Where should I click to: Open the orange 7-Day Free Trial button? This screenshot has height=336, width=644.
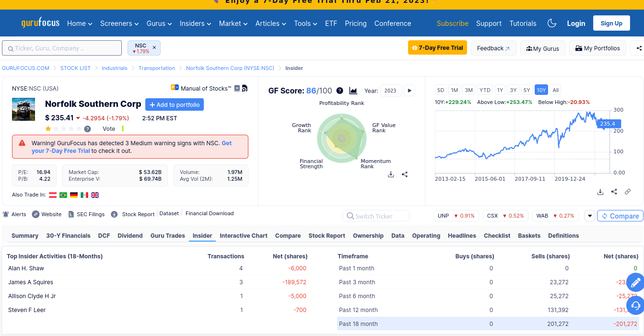[x=437, y=47]
